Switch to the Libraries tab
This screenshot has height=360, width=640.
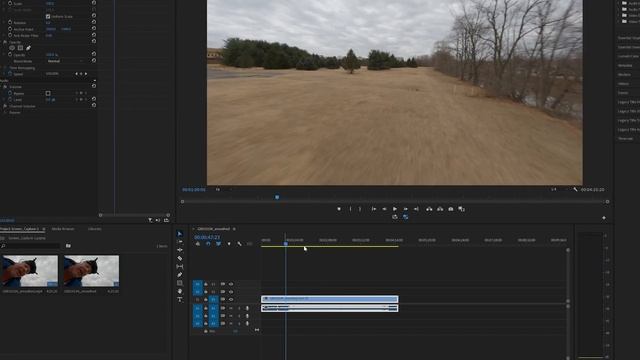(95, 229)
